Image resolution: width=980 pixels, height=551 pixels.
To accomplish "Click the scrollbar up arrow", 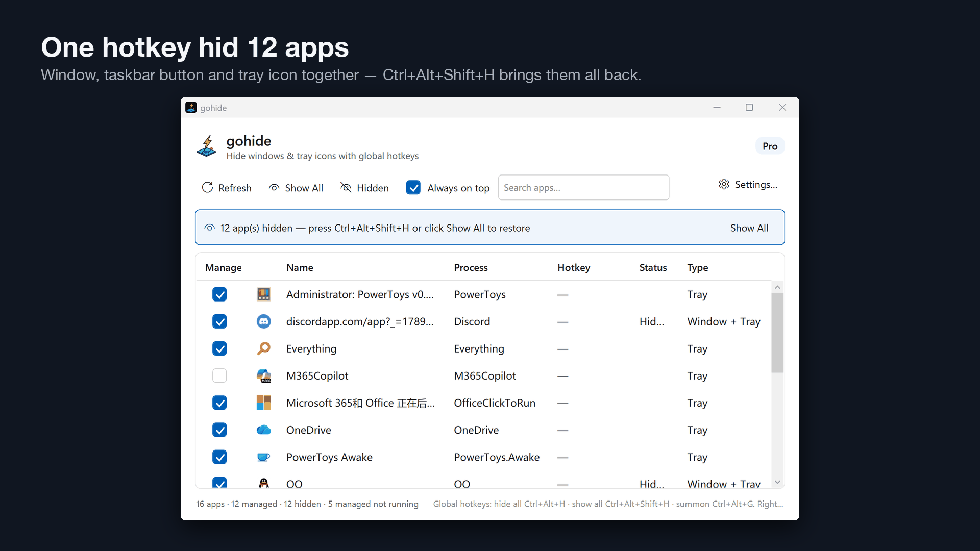I will pos(777,287).
